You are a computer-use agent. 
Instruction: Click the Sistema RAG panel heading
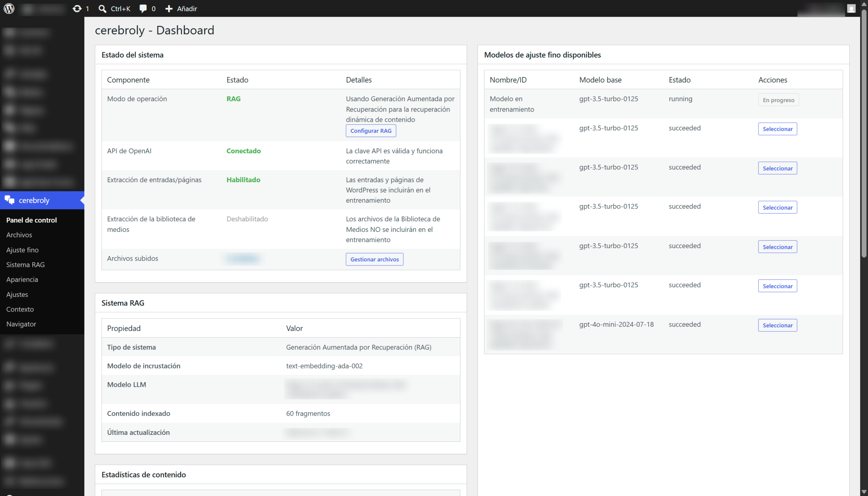123,303
